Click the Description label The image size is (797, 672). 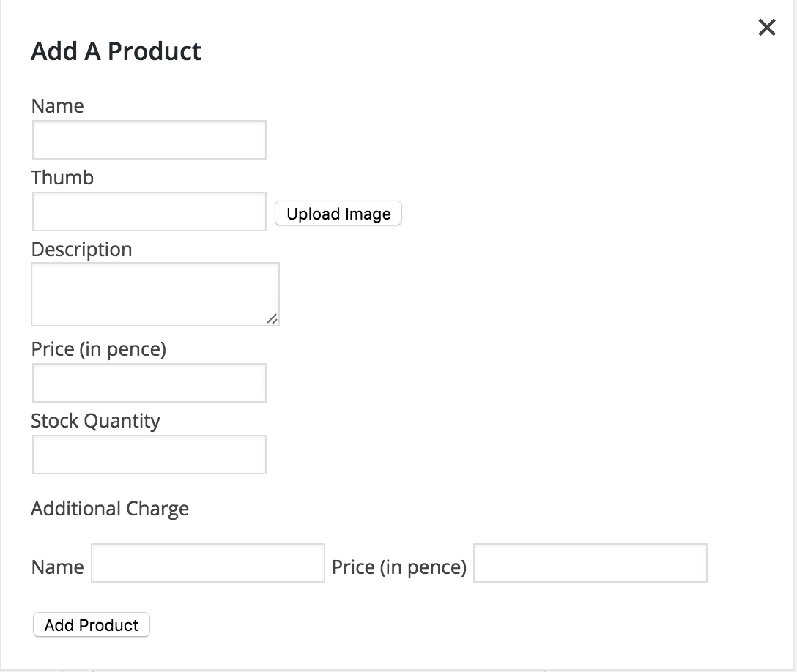pos(82,250)
